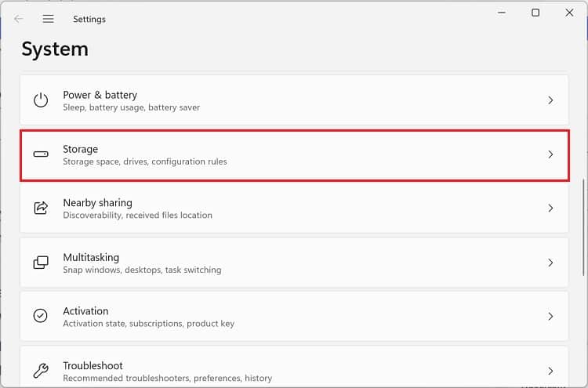Click 'Snap windows, desktops, task switching' text
The height and width of the screenshot is (388, 588).
pos(142,270)
